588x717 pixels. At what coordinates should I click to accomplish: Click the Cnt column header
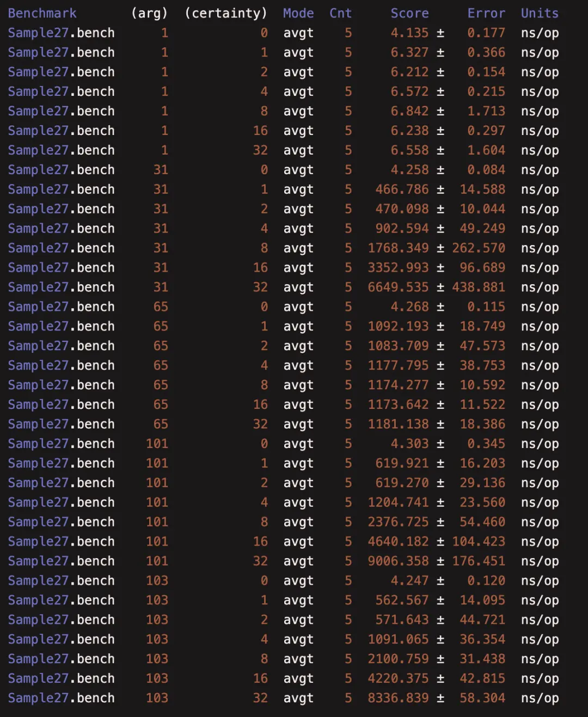[340, 13]
